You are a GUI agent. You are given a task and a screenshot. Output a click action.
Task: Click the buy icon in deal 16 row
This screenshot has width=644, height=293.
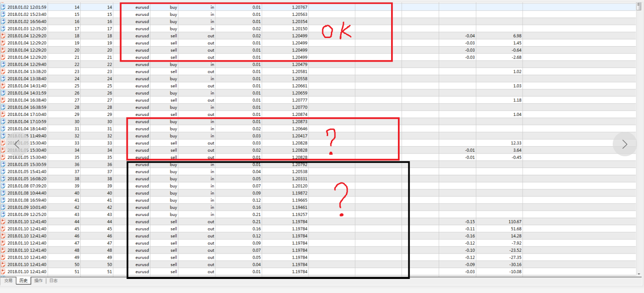pos(3,21)
